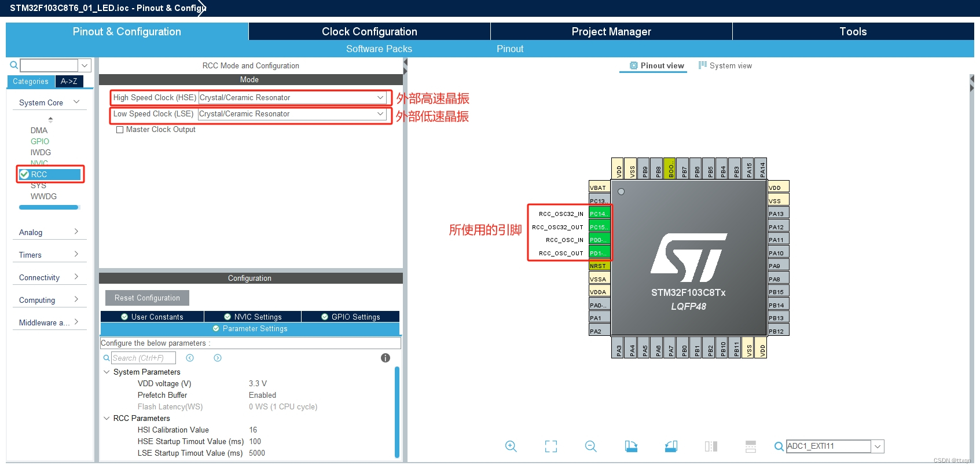Click the parameter search magnifier icon
Screen dimensions: 980x469
tap(107, 358)
